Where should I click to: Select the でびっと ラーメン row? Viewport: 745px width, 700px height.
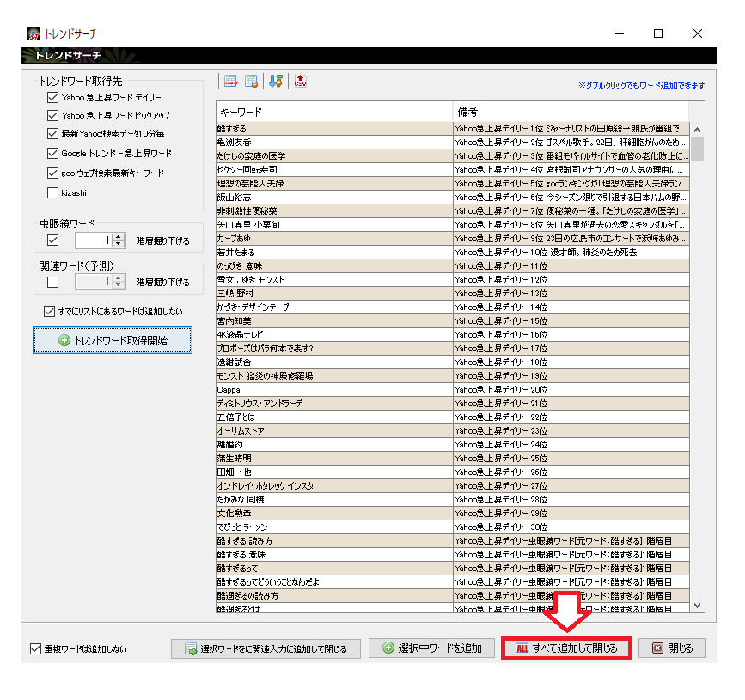pos(453,528)
